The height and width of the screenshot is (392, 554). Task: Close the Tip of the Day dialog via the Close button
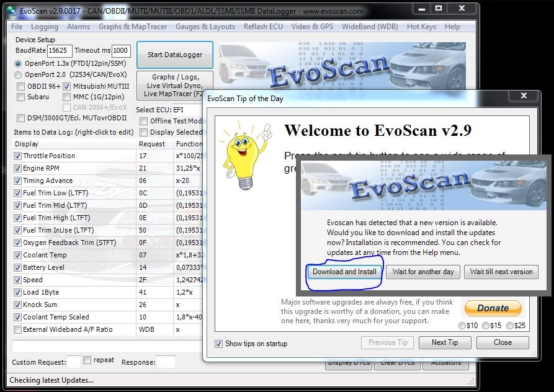(x=503, y=342)
